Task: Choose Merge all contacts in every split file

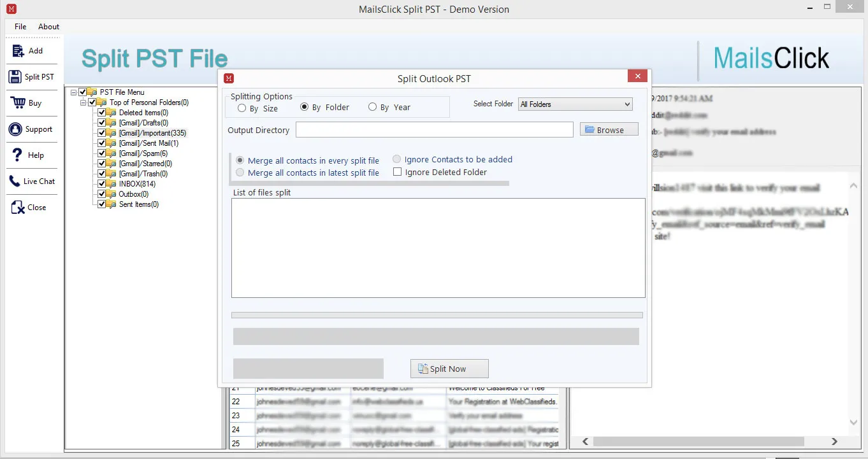Action: 240,160
